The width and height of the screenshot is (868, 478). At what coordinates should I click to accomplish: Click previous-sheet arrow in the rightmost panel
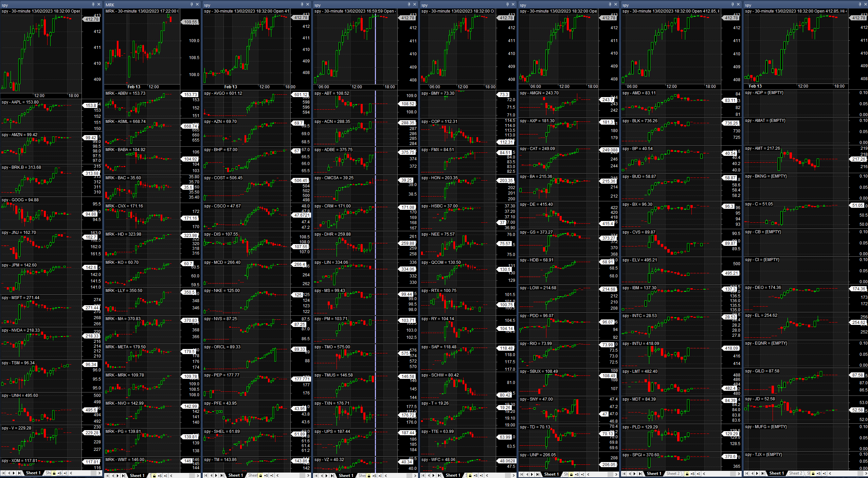(752, 473)
